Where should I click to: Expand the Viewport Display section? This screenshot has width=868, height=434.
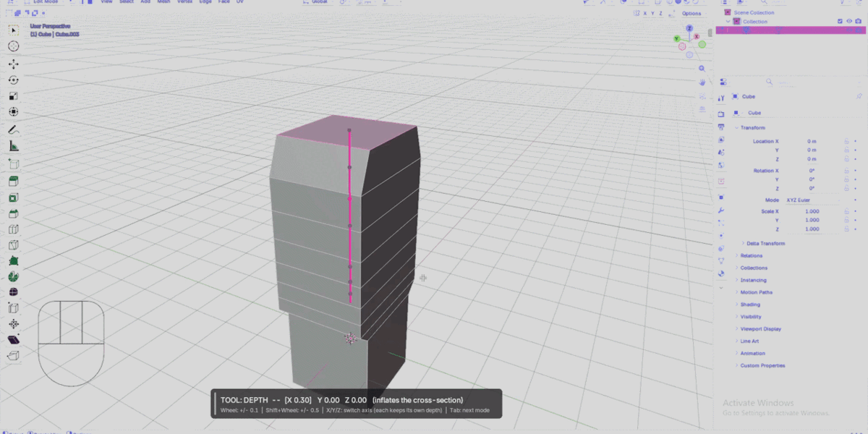coord(759,328)
